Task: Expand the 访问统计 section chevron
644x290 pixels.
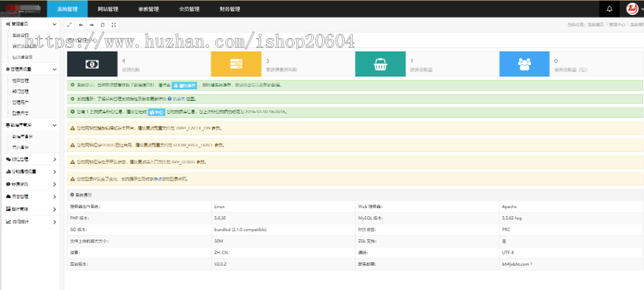Action: [54, 222]
